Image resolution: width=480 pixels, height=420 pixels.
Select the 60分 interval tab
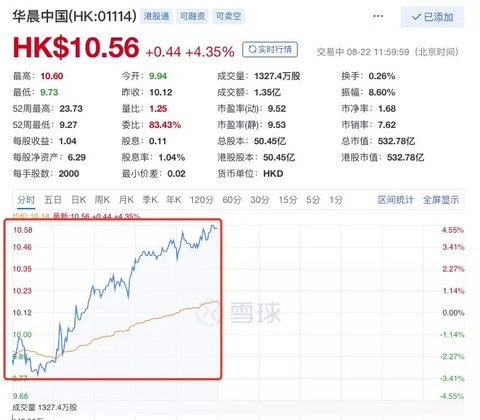tap(232, 200)
